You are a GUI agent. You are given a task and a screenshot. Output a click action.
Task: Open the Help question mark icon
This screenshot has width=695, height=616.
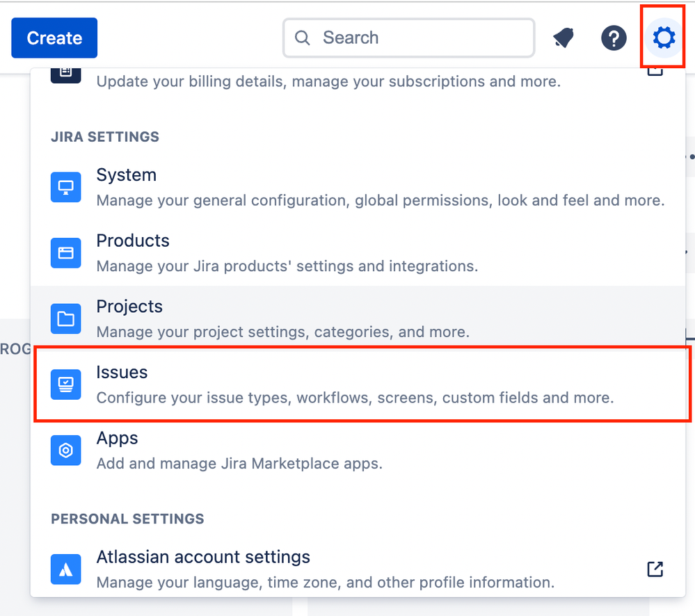coord(614,38)
